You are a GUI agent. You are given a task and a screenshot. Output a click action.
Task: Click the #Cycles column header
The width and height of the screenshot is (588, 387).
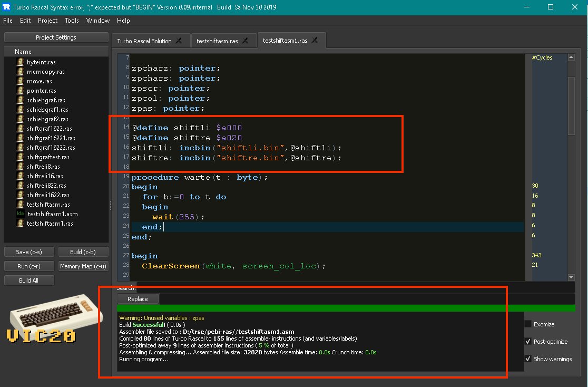tap(542, 57)
